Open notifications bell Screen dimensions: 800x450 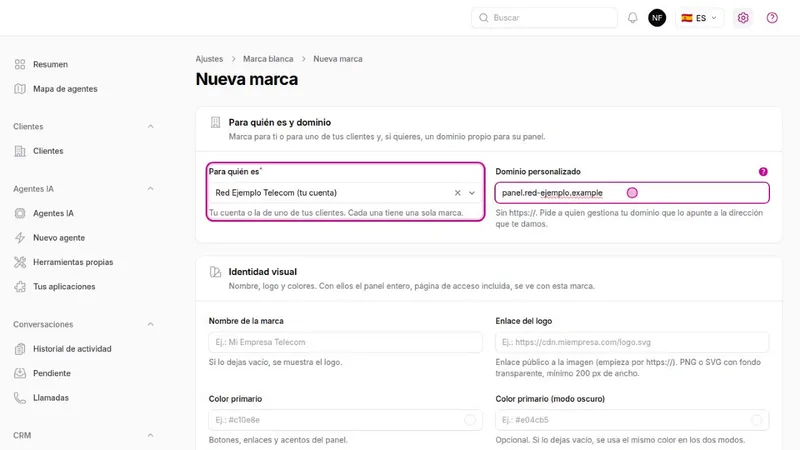tap(633, 18)
